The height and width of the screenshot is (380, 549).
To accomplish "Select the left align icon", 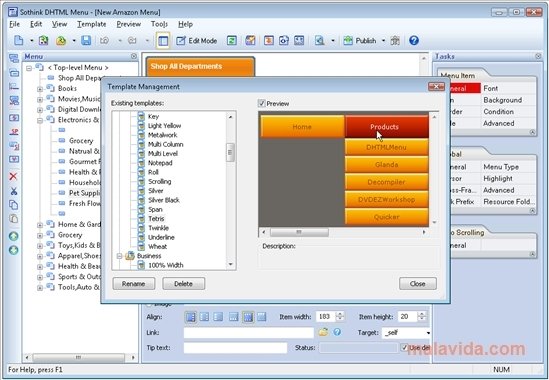I will pyautogui.click(x=190, y=317).
